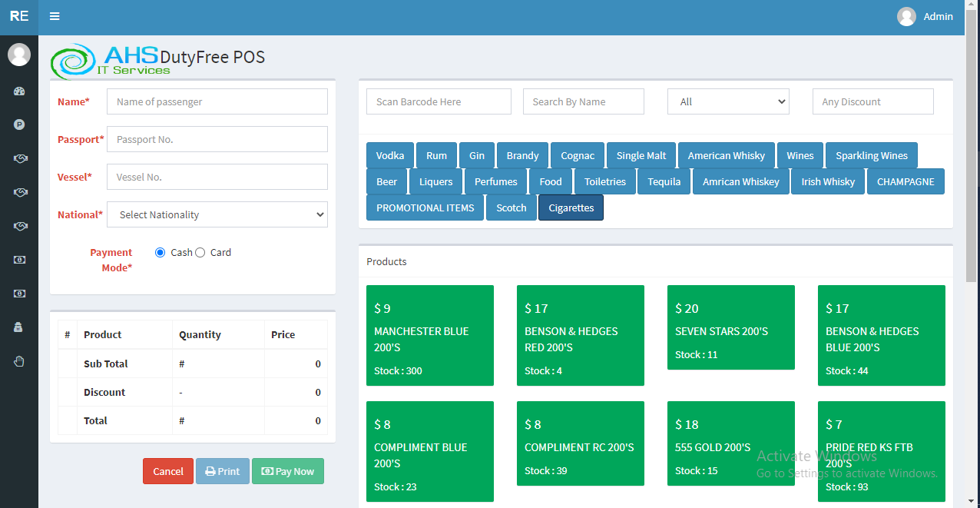Select the Tequila category button

[x=664, y=181]
